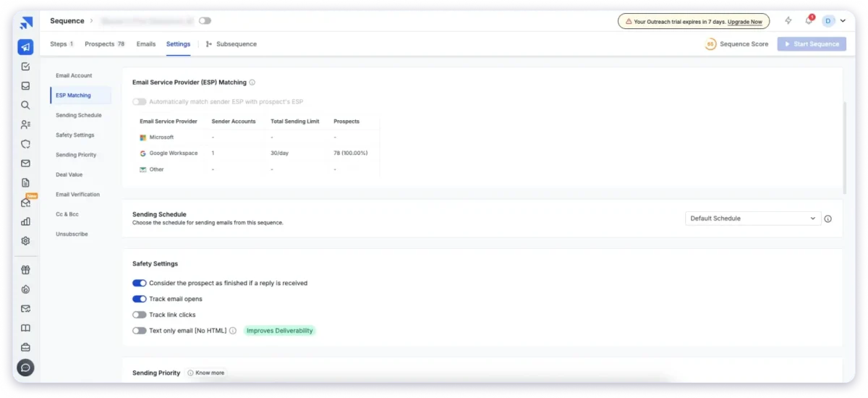This screenshot has width=868, height=398.
Task: Select Email Account in settings menu
Action: click(x=74, y=75)
